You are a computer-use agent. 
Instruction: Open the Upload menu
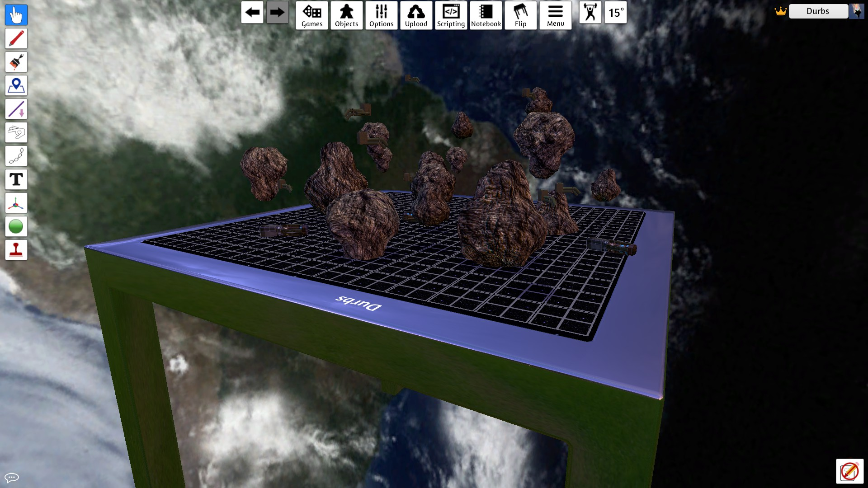click(416, 15)
